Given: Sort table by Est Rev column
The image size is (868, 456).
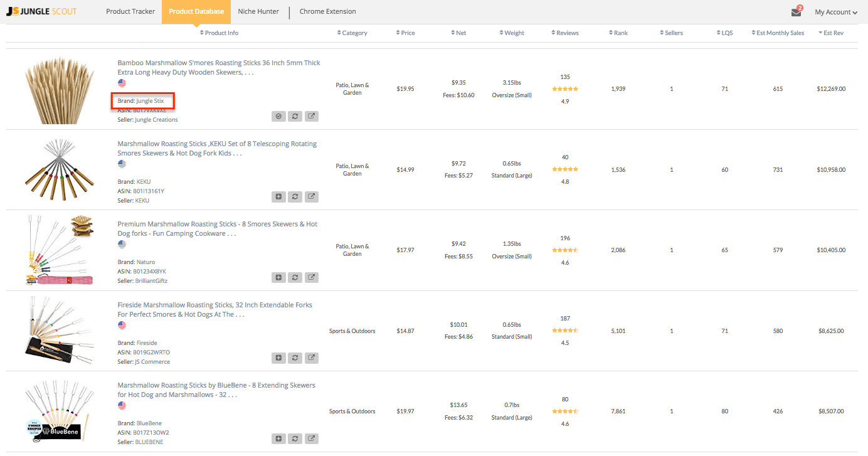Looking at the screenshot, I should 831,33.
